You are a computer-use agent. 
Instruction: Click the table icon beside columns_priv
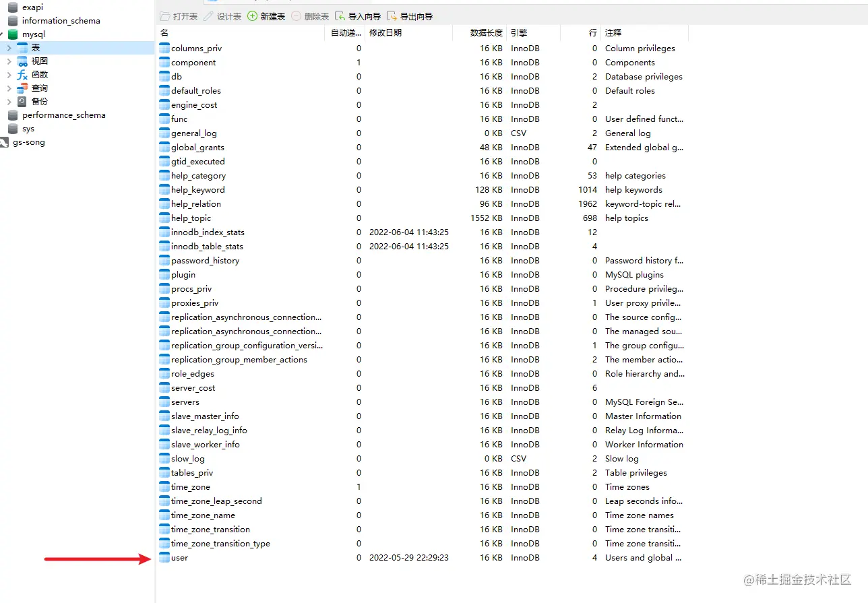[x=164, y=48]
